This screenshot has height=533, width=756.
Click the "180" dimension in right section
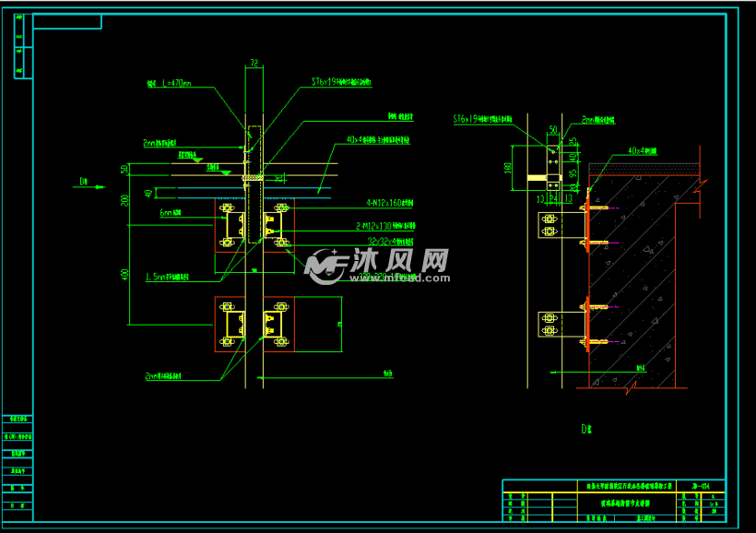pyautogui.click(x=508, y=167)
